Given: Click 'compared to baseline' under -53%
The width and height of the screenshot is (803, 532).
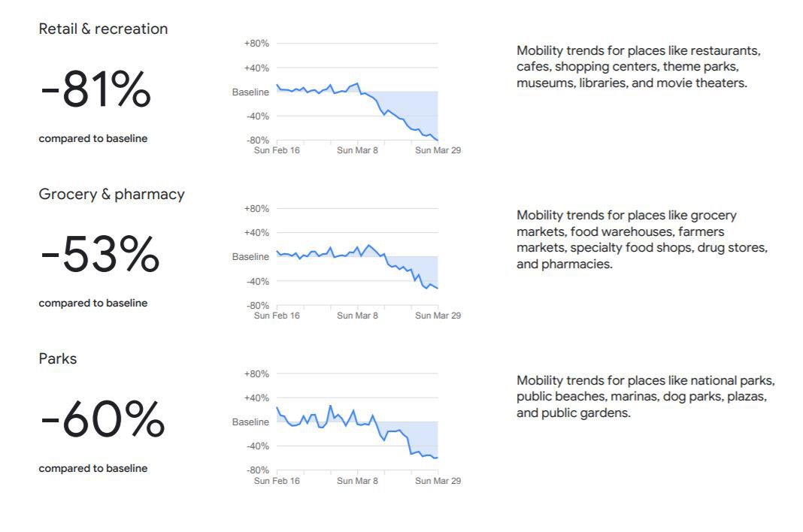Looking at the screenshot, I should click(x=93, y=304).
